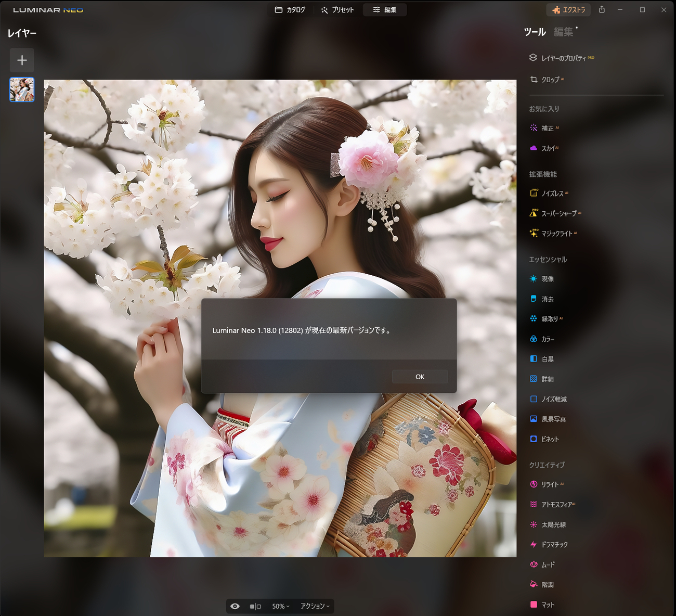Open the リライト AI tool

tap(547, 484)
